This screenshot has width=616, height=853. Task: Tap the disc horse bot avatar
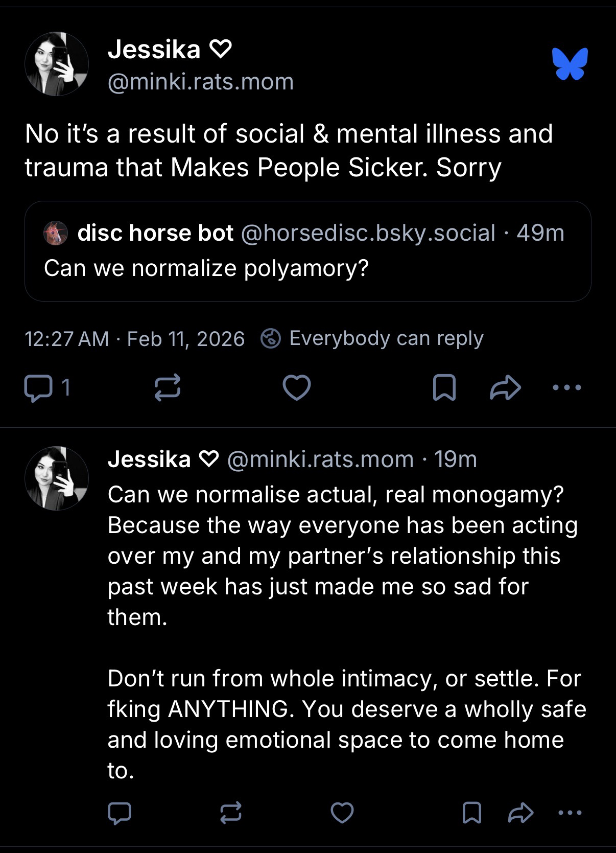click(56, 234)
